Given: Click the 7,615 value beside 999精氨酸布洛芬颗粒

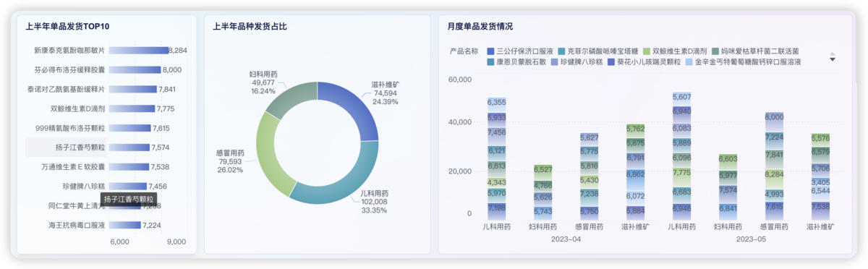Looking at the screenshot, I should [x=161, y=128].
